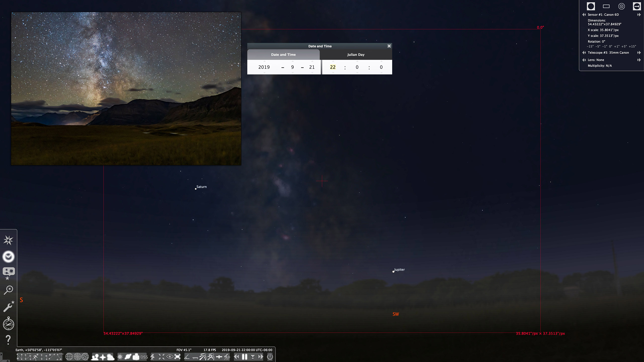
Task: Pause the time flow
Action: 244,356
